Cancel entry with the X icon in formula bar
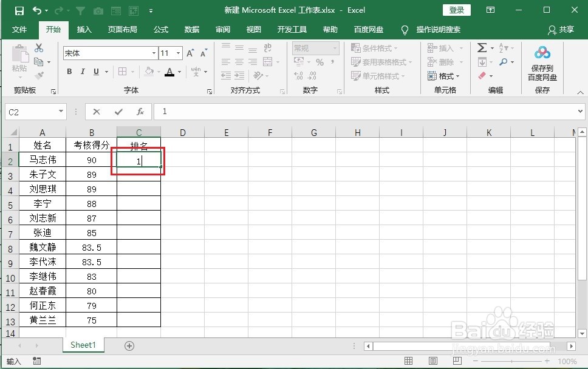Viewport: 588px width, 369px height. click(x=97, y=112)
